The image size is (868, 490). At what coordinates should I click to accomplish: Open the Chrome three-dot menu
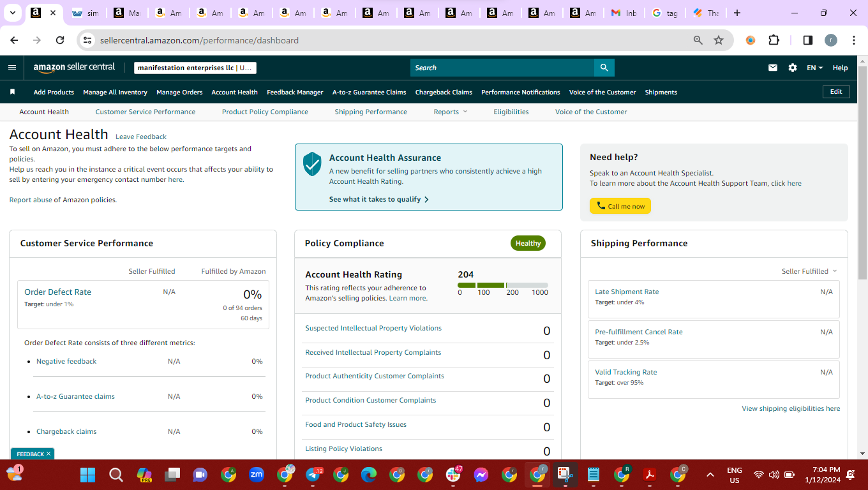point(854,40)
